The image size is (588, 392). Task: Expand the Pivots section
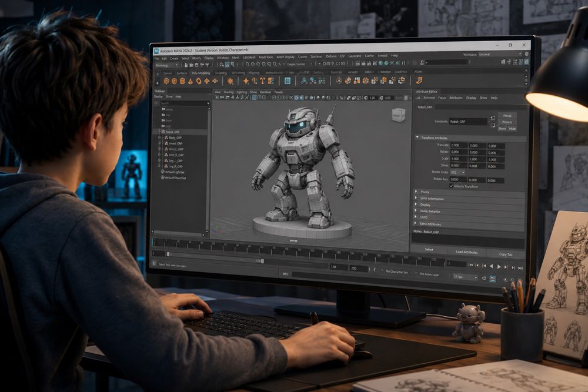click(x=416, y=192)
